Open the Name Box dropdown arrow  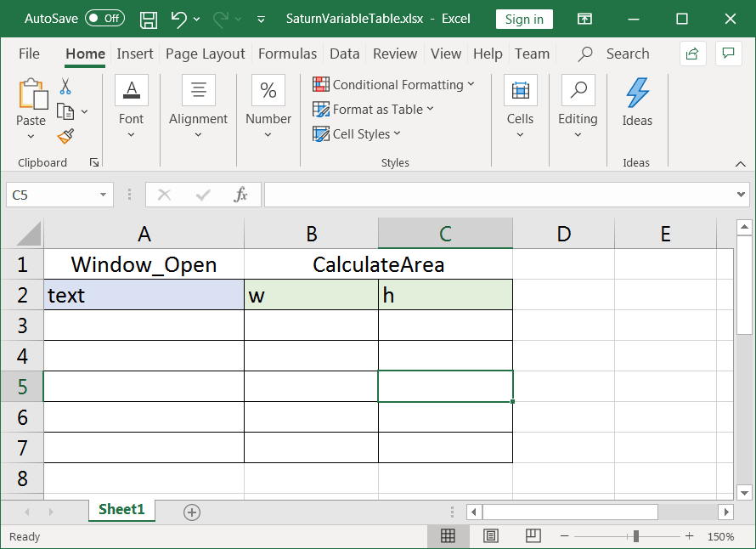click(103, 195)
